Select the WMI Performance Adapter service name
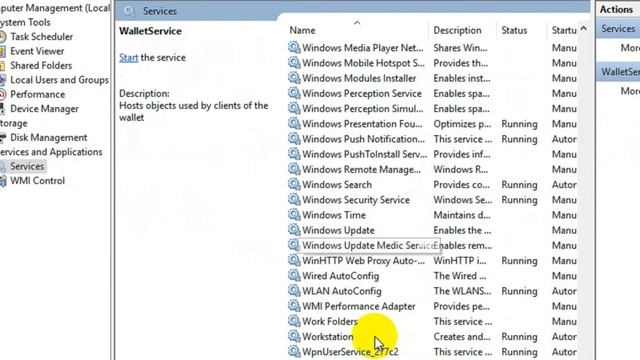Viewport: 640px width, 360px height. 358,307
